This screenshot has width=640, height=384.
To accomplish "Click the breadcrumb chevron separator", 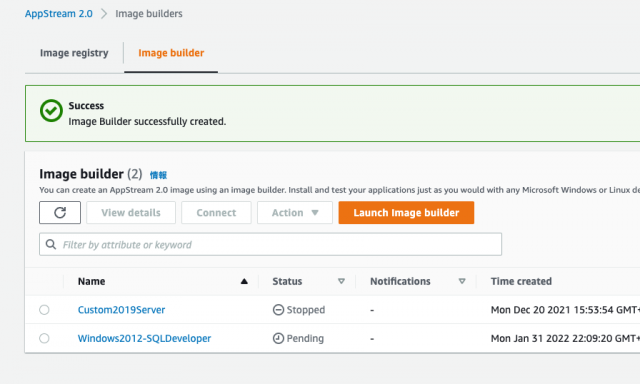I will tap(104, 14).
